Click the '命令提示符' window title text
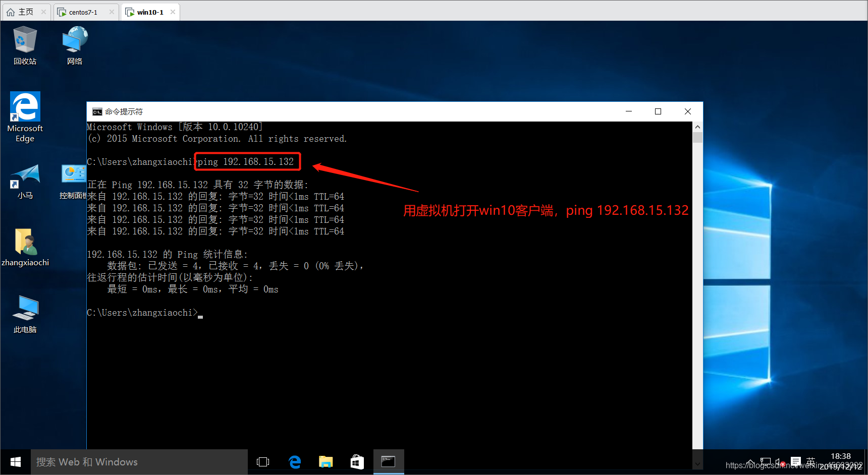This screenshot has width=868, height=475. [x=124, y=111]
